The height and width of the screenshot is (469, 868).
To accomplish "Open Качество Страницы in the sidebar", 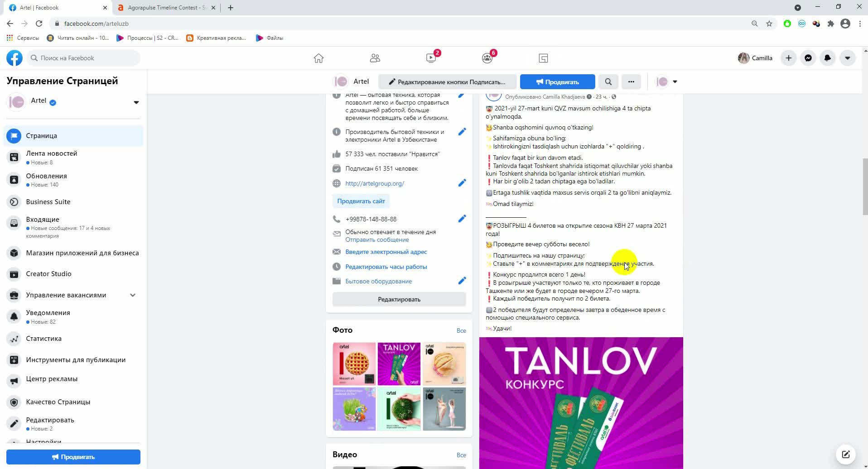I will point(73,402).
